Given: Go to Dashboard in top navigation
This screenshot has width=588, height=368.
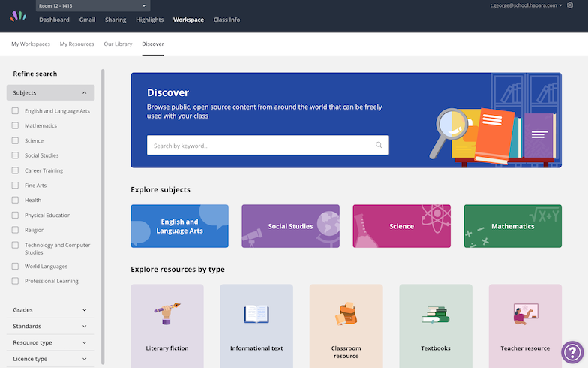Looking at the screenshot, I should pos(54,20).
